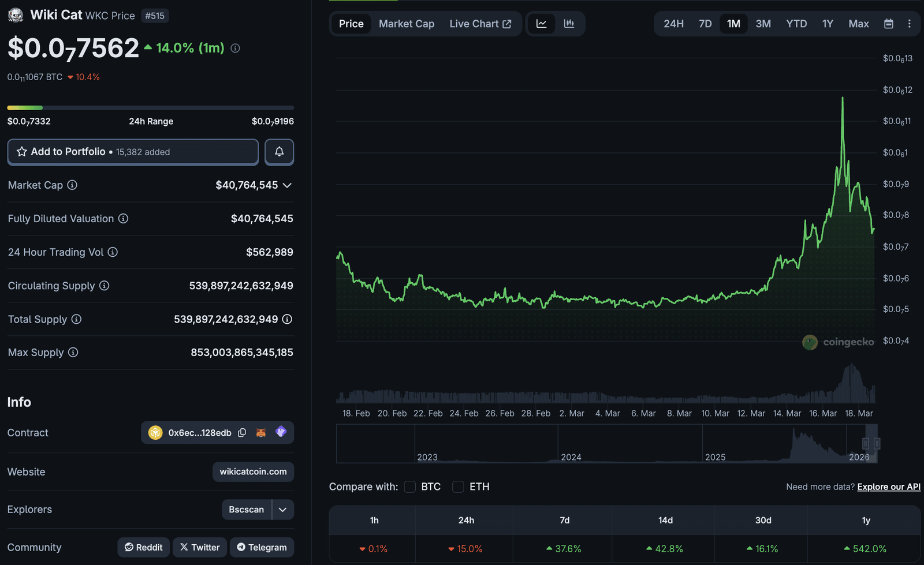Expand the Market Cap value chevron
The image size is (924, 565).
click(287, 185)
